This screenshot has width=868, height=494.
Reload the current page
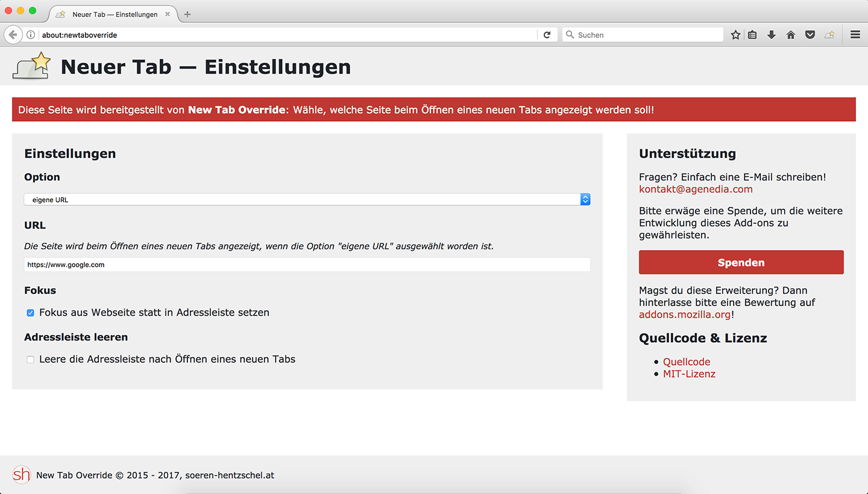547,35
